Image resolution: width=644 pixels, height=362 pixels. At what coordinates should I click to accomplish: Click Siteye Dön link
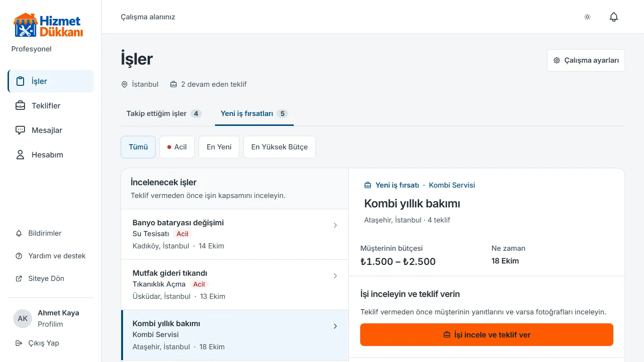[x=51, y=279]
